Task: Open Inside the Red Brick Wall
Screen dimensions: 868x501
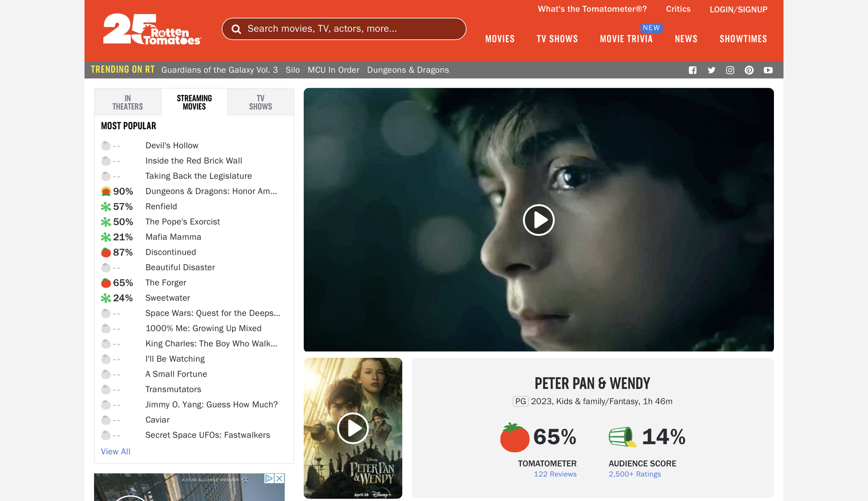Action: [193, 161]
